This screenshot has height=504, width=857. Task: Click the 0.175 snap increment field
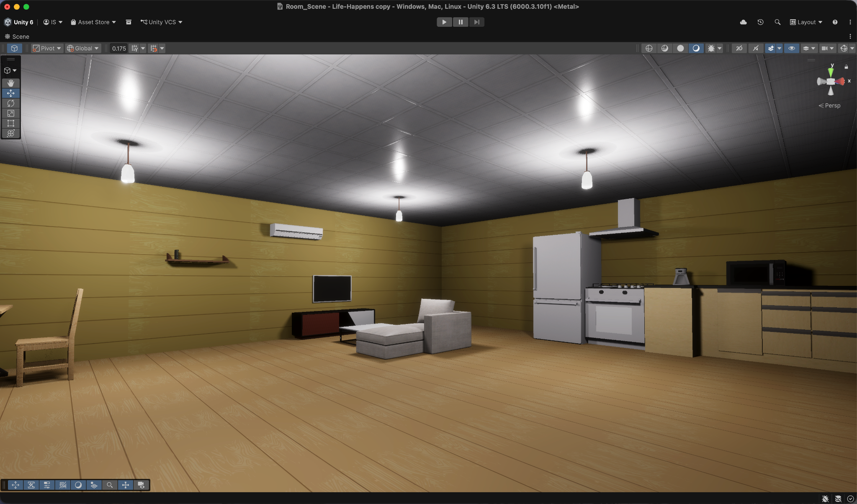pos(119,48)
